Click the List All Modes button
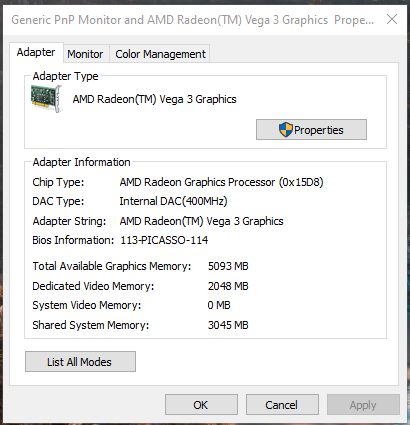410x425 pixels. [x=80, y=362]
